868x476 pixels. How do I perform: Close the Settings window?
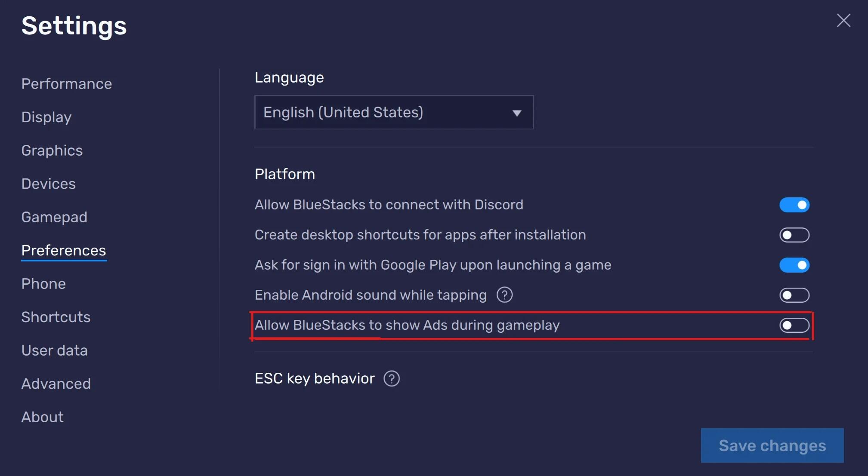click(843, 20)
